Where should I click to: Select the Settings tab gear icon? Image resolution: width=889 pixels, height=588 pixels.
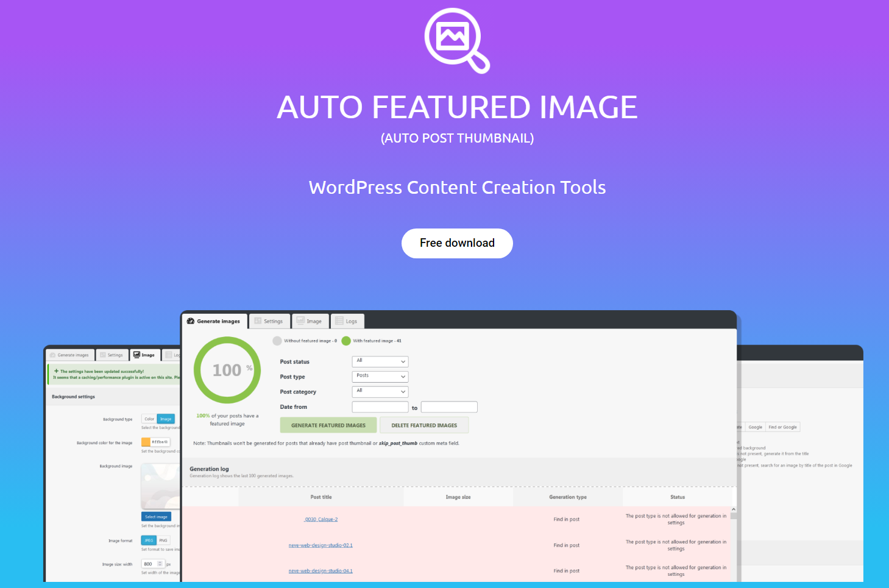(257, 321)
